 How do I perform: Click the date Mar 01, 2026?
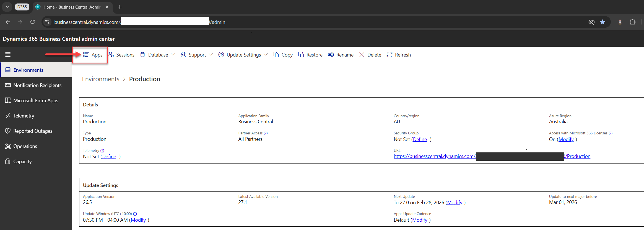coord(563,202)
